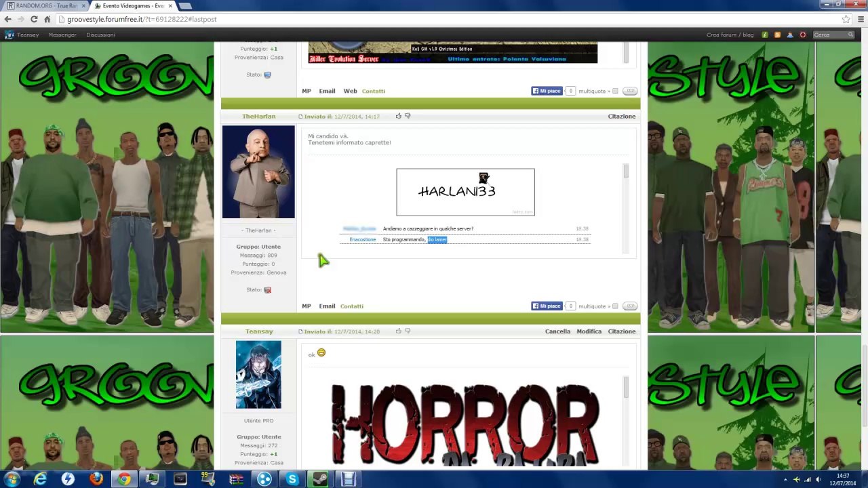Viewport: 868px width, 488px height.
Task: Click Mi piace on TheHarlan's post
Action: pyautogui.click(x=547, y=306)
